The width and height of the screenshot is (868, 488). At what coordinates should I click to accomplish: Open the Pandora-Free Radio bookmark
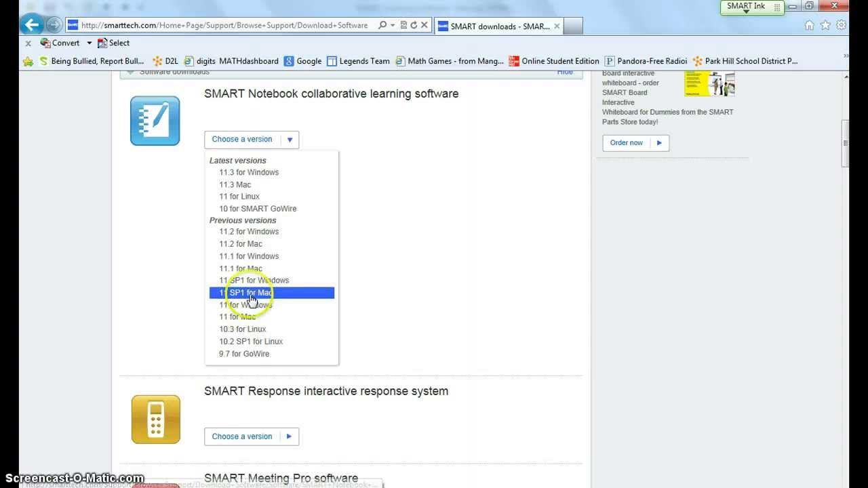[x=646, y=61]
